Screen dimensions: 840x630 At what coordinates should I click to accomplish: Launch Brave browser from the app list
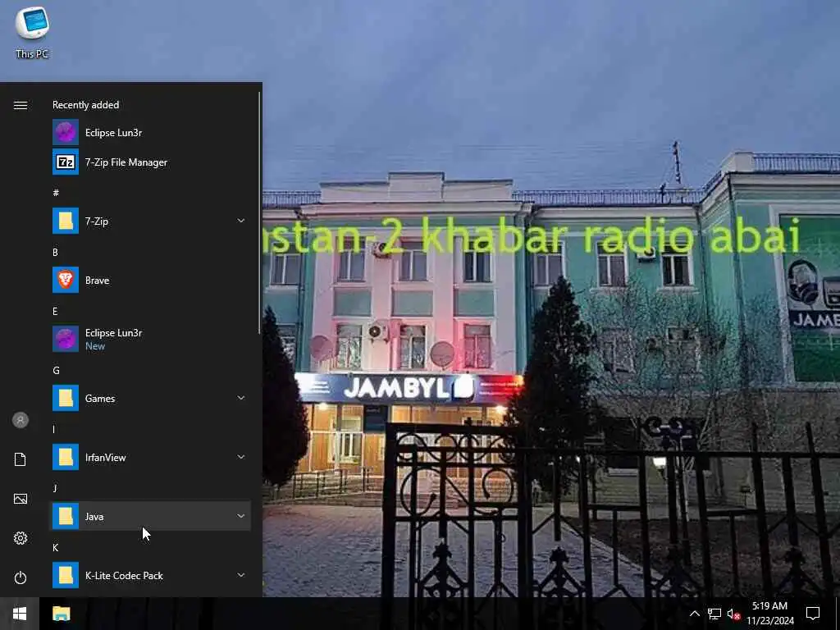[150, 280]
